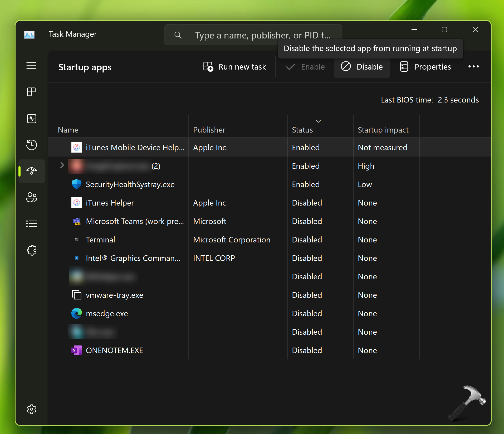Open Task Manager settings gear

click(x=31, y=409)
